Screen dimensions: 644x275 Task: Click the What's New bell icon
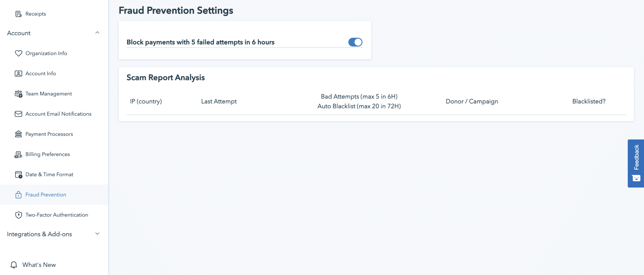click(x=14, y=265)
